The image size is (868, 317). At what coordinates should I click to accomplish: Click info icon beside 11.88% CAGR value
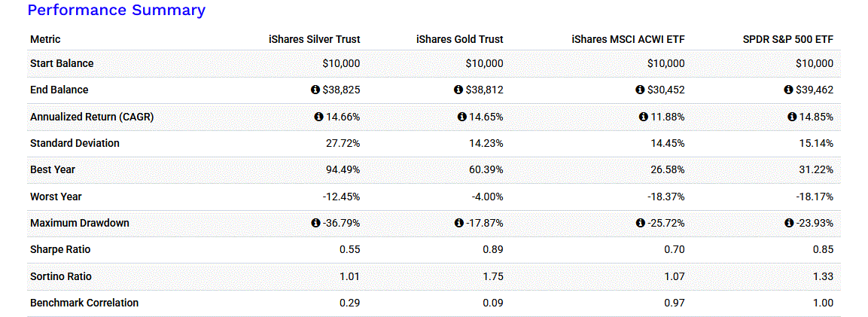644,117
